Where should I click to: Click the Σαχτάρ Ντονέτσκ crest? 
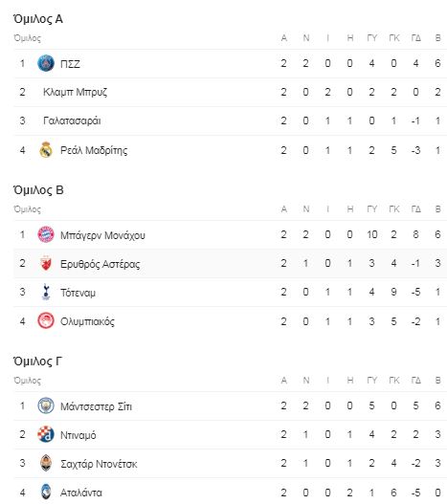tap(46, 464)
